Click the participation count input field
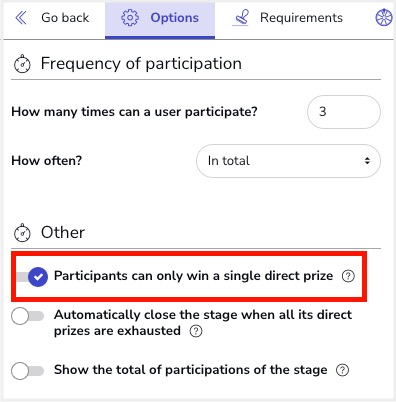This screenshot has height=402, width=396. click(344, 112)
